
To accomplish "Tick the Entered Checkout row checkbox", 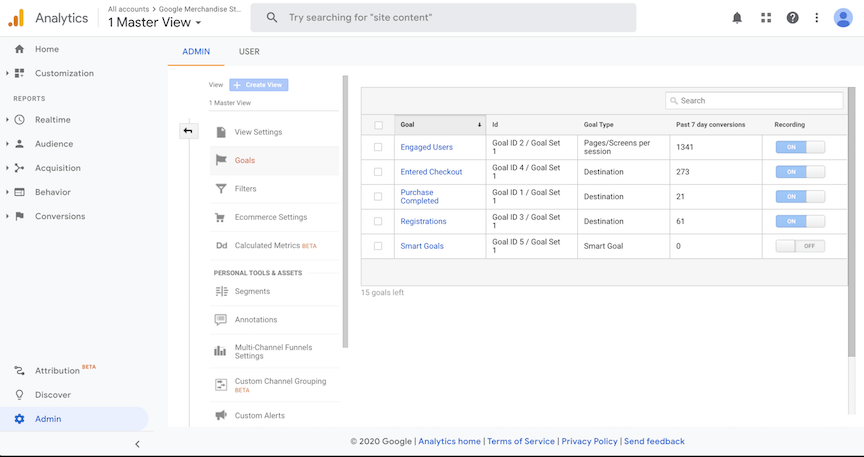I will (x=378, y=172).
